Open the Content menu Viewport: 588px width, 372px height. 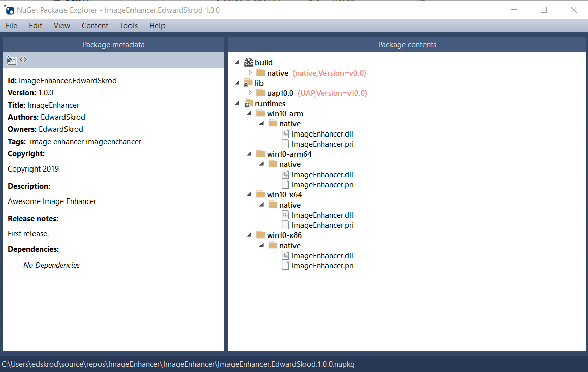tap(95, 25)
